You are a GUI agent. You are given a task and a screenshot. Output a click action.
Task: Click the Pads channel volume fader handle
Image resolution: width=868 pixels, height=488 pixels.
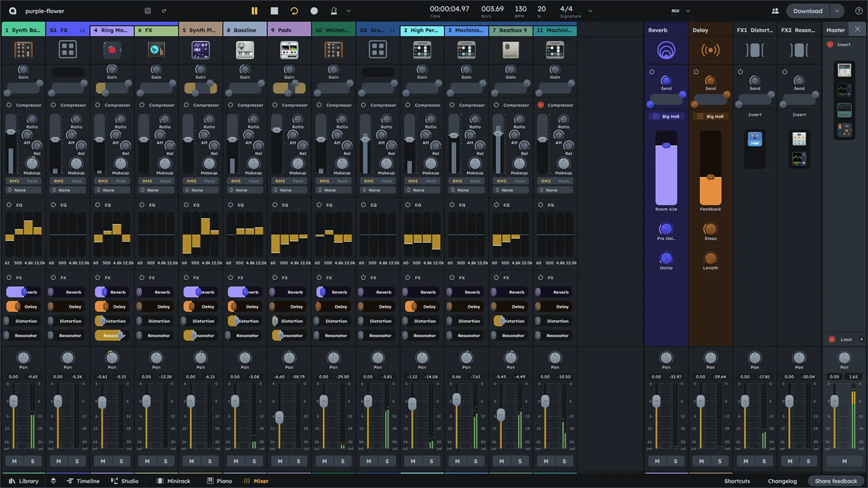(x=279, y=418)
